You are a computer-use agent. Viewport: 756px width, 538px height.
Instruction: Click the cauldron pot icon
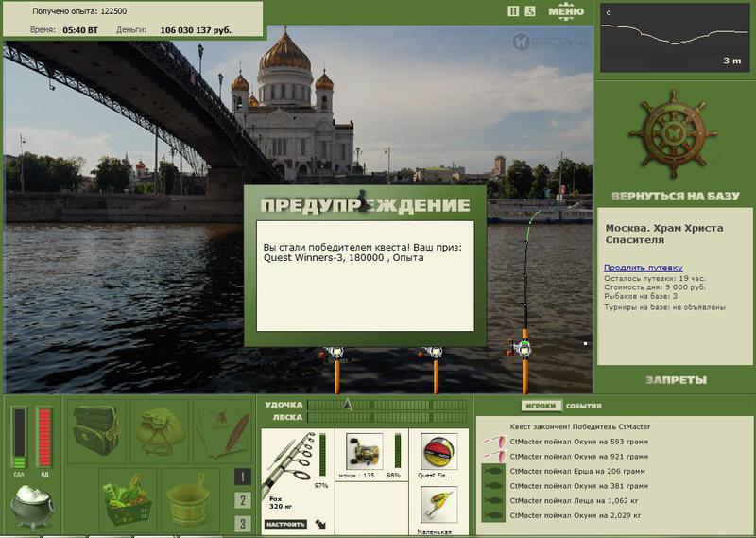(32, 507)
